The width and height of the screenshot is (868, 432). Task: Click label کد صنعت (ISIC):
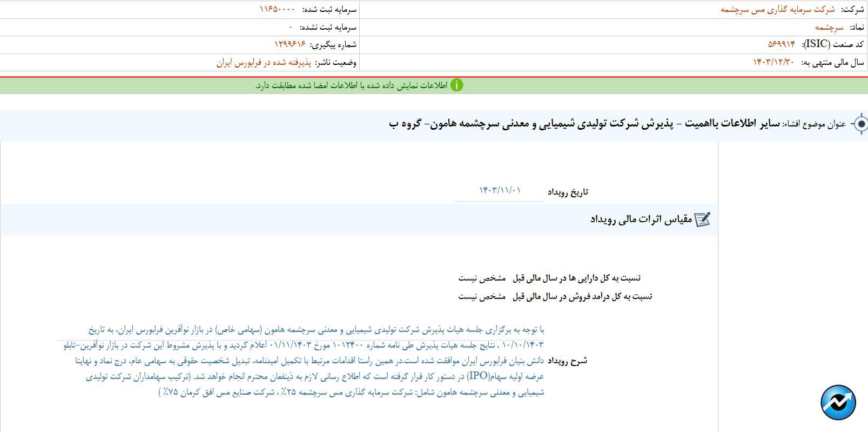[x=833, y=44]
